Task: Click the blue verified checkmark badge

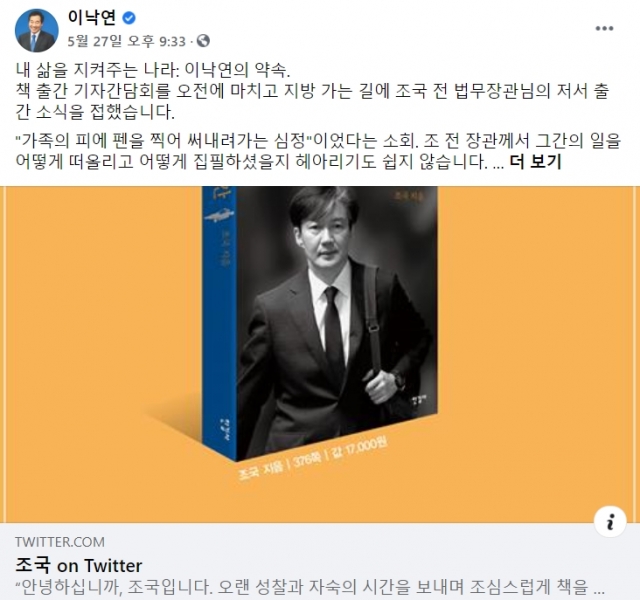Action: [129, 18]
